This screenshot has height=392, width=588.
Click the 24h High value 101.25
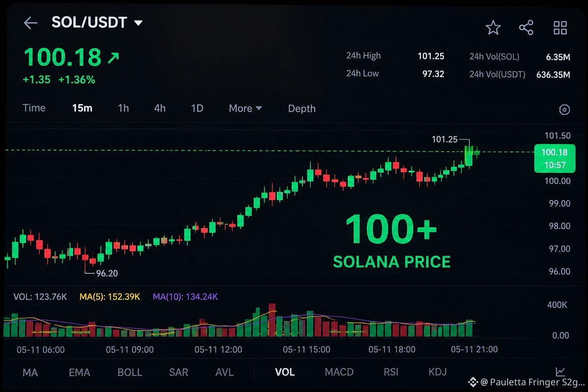431,56
